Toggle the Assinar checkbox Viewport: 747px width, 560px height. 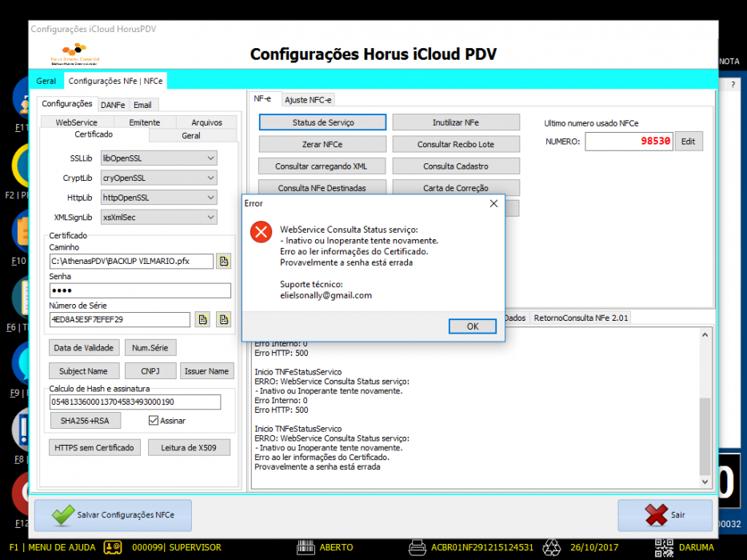(154, 420)
